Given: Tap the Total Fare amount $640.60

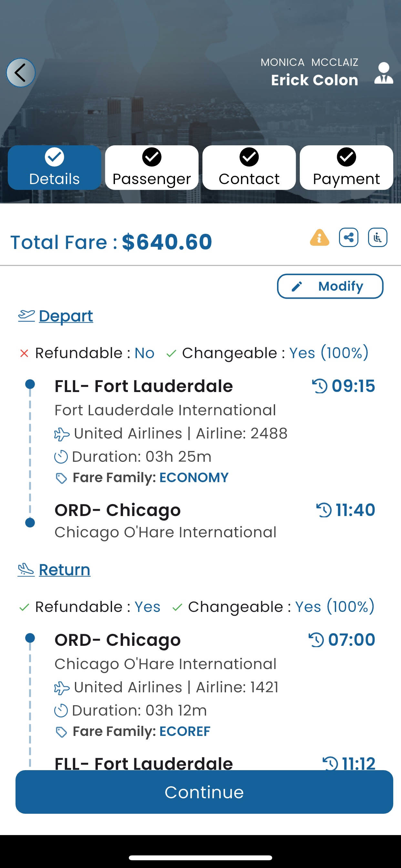Looking at the screenshot, I should click(167, 242).
